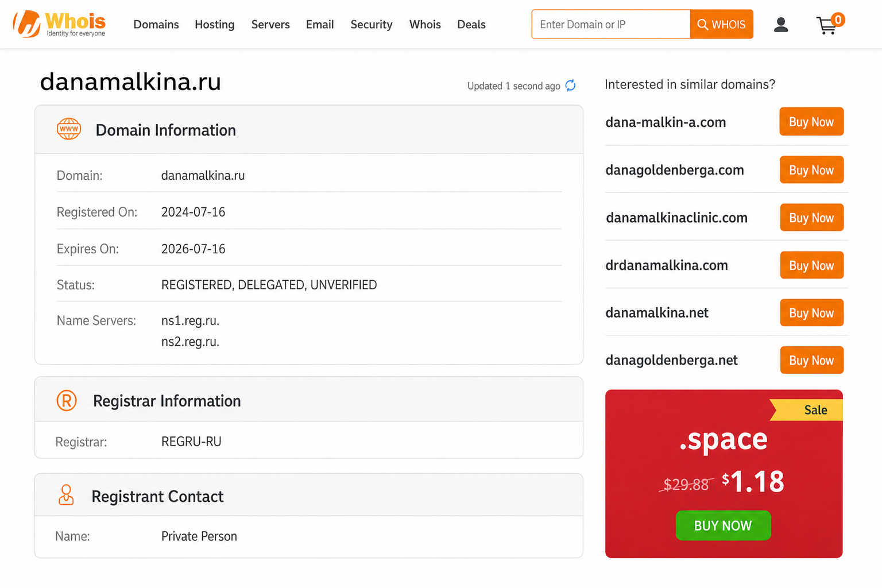This screenshot has height=588, width=882.
Task: Open the Deals menu
Action: coord(471,25)
